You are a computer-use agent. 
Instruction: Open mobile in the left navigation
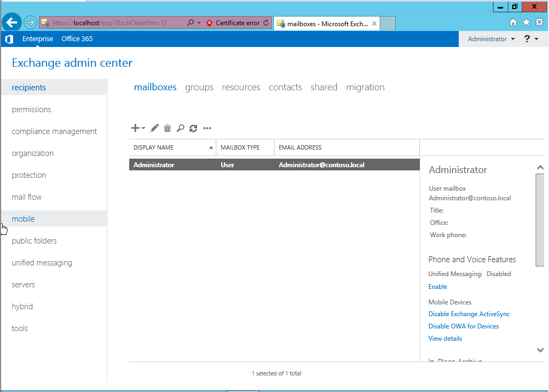[x=54, y=218]
